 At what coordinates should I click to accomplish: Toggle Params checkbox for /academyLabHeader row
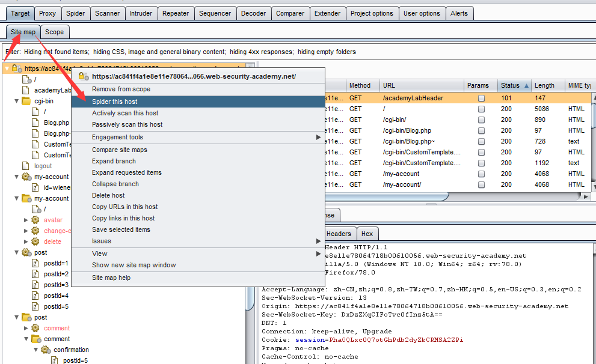click(x=481, y=99)
